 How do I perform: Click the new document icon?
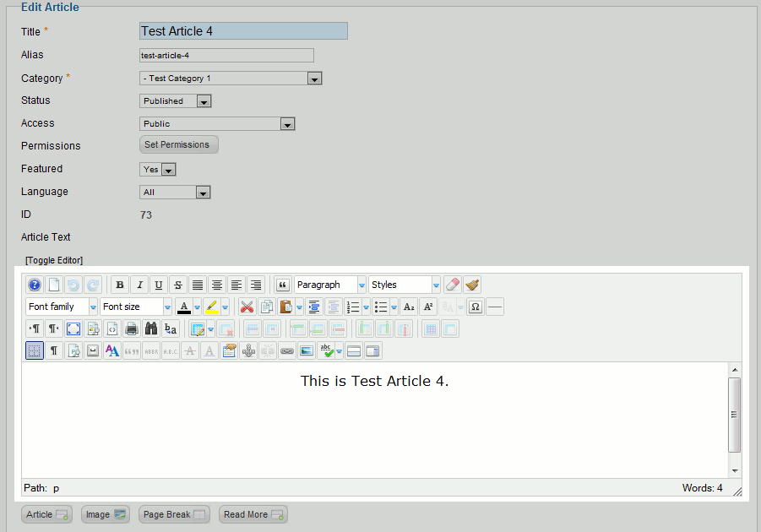(54, 285)
